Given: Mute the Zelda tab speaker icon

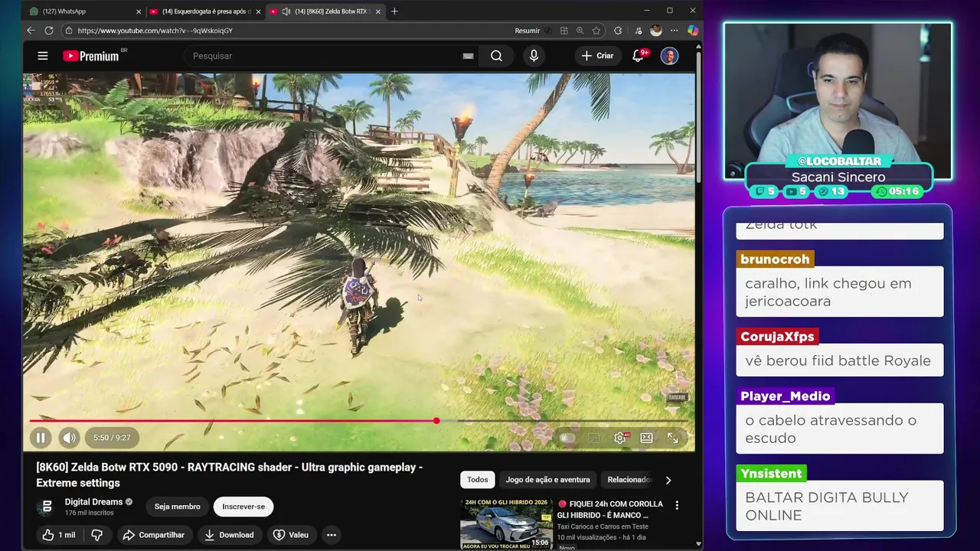Looking at the screenshot, I should [286, 11].
